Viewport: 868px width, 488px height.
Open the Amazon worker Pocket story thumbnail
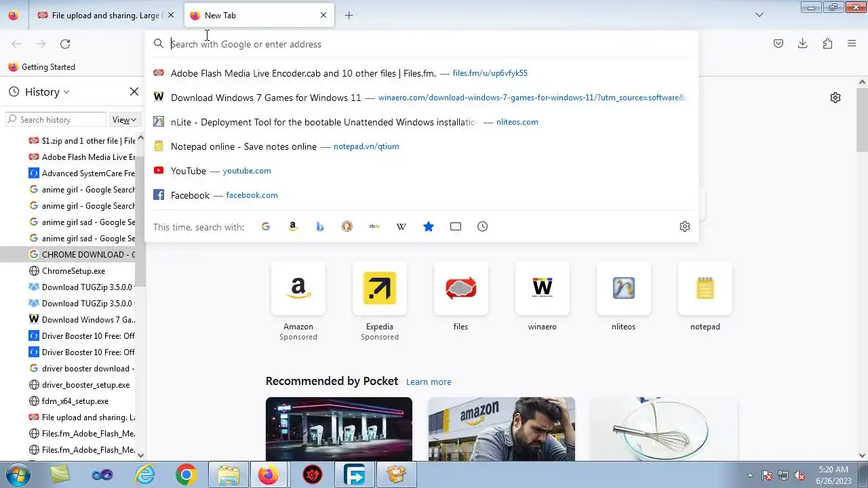pos(502,429)
